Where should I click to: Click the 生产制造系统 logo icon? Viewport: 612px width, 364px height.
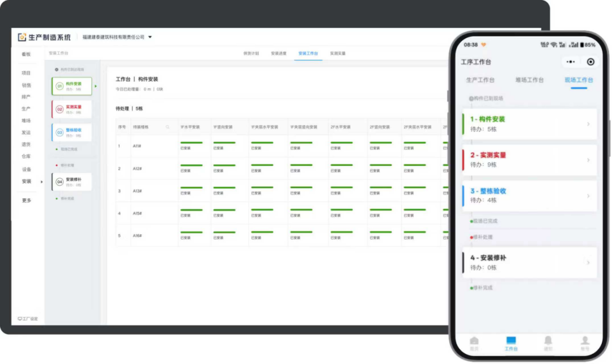tap(22, 37)
